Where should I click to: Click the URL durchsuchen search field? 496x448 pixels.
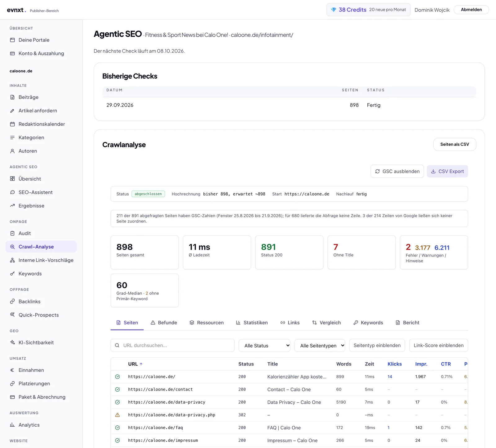[172, 345]
